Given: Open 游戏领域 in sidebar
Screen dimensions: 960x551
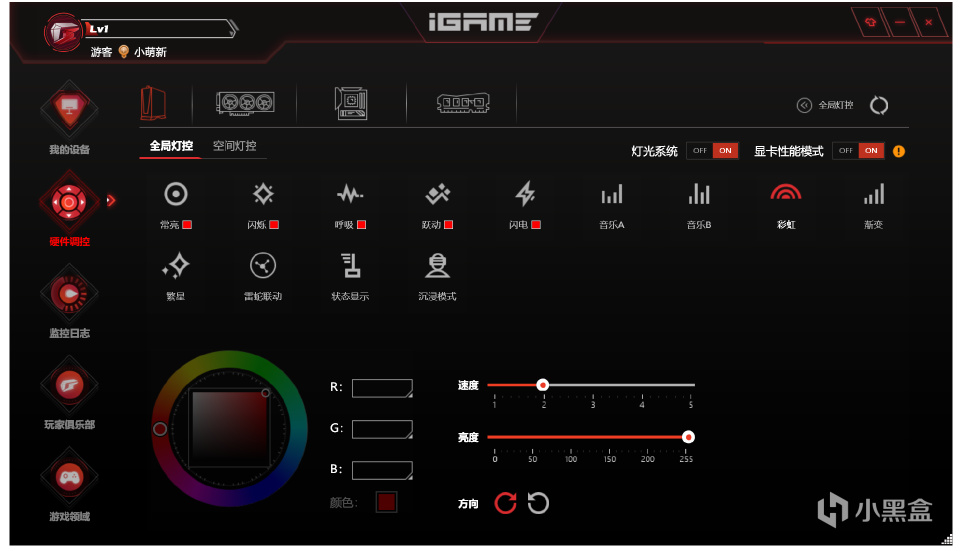Looking at the screenshot, I should point(69,485).
